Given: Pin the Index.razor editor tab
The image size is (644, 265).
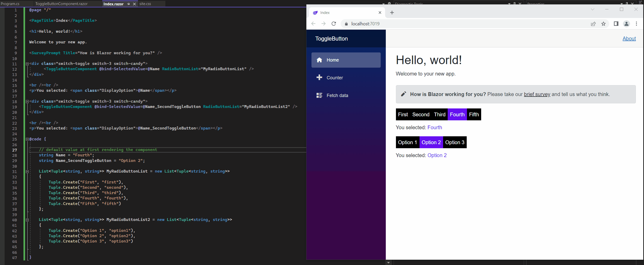Looking at the screenshot, I should (x=129, y=4).
